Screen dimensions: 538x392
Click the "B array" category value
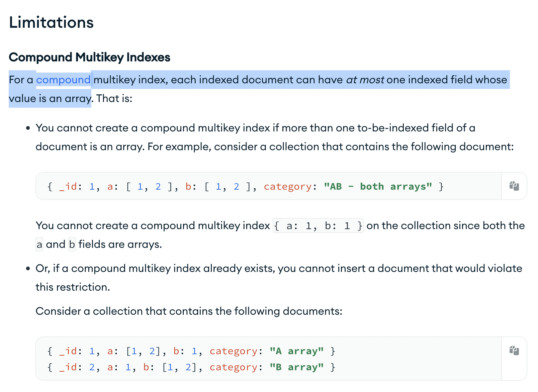coord(296,367)
